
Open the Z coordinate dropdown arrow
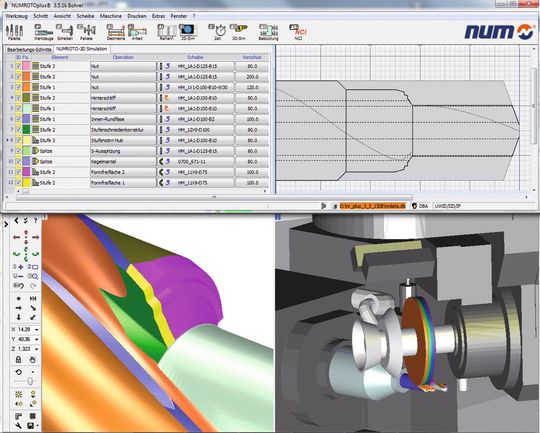36,349
